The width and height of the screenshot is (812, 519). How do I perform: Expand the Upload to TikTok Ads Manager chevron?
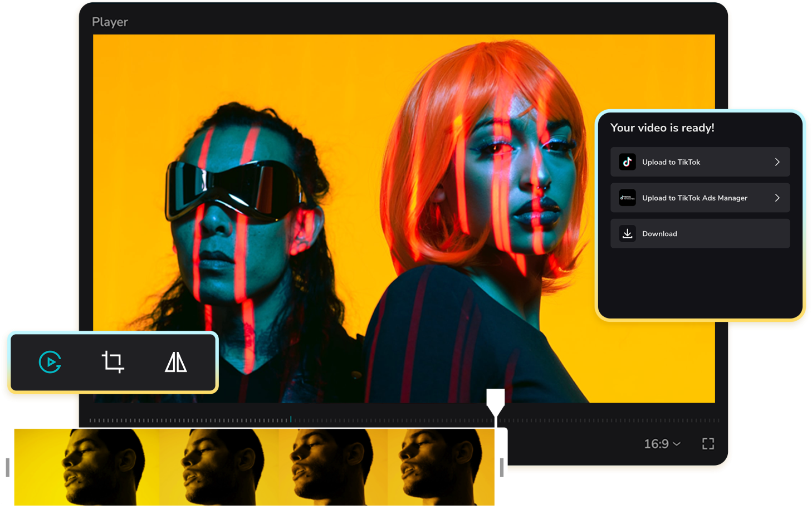coord(777,198)
